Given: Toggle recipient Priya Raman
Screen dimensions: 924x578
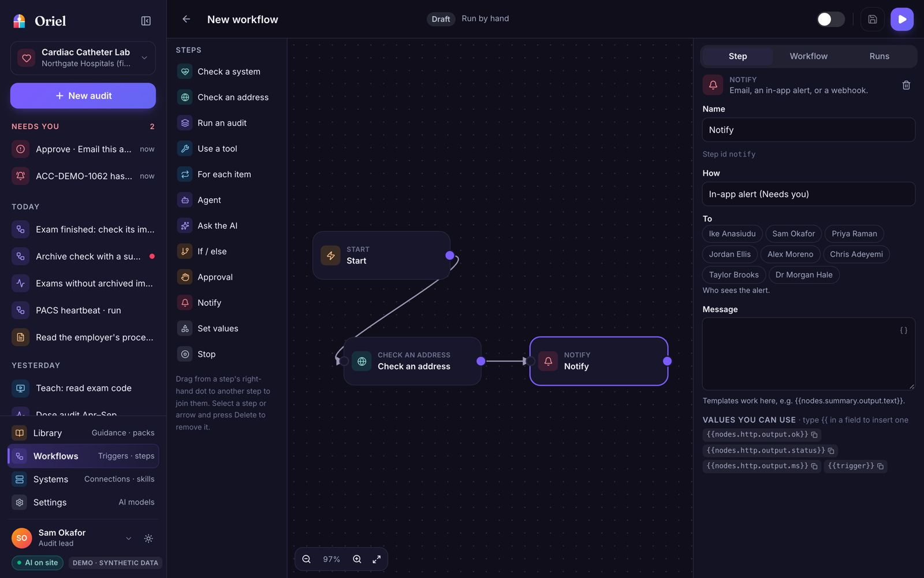Looking at the screenshot, I should (854, 234).
